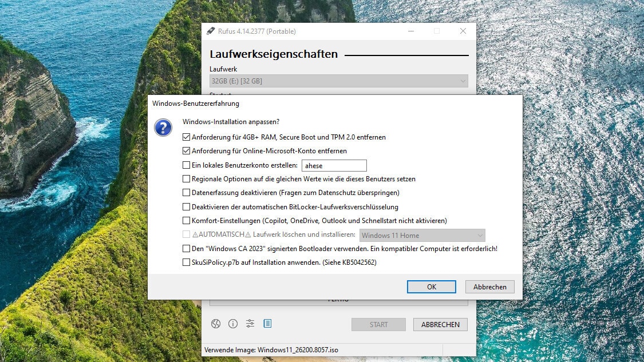Close the Rufus window

463,31
